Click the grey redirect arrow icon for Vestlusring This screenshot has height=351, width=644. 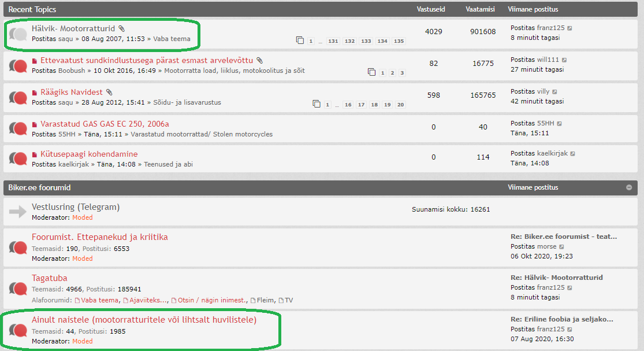tap(18, 212)
